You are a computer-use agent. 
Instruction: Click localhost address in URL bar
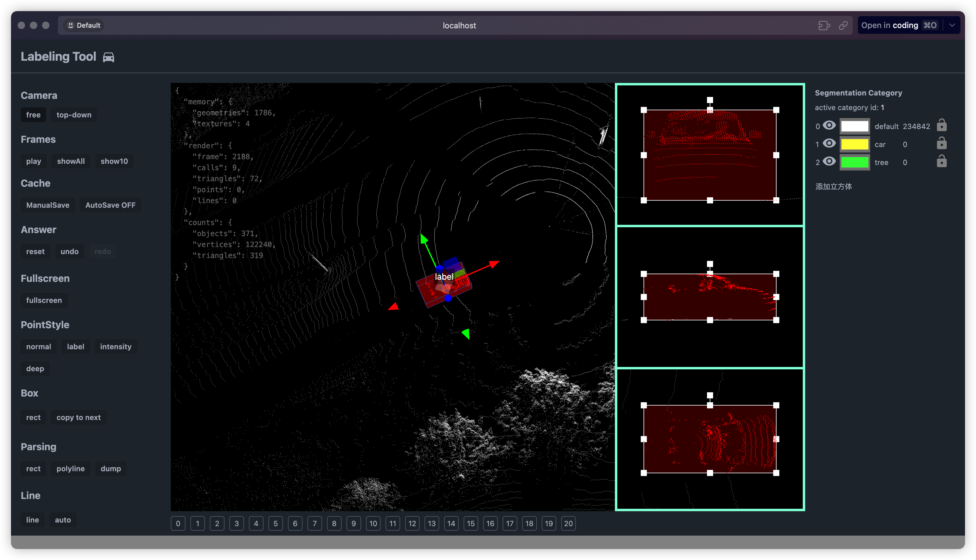459,25
